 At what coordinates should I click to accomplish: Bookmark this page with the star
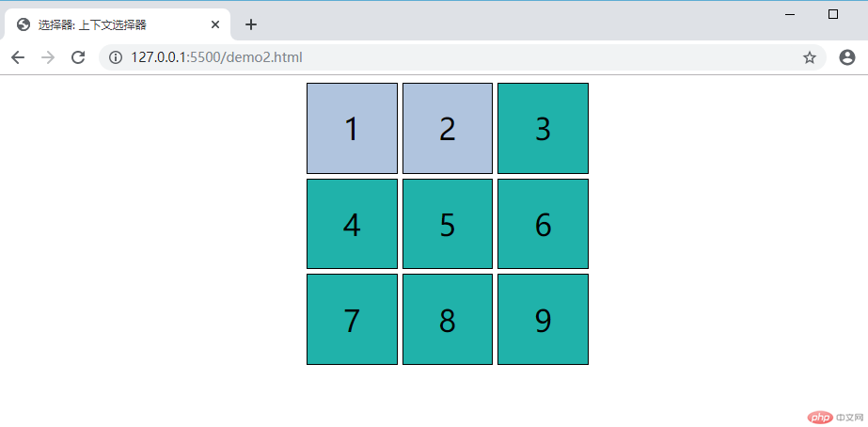pyautogui.click(x=809, y=57)
